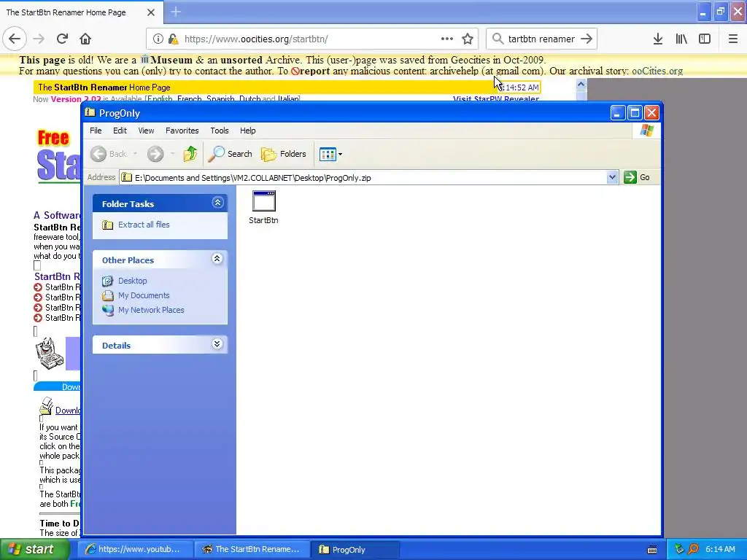Switch to the youtube taskbar window
Viewport: 747px width, 560px height.
136,550
